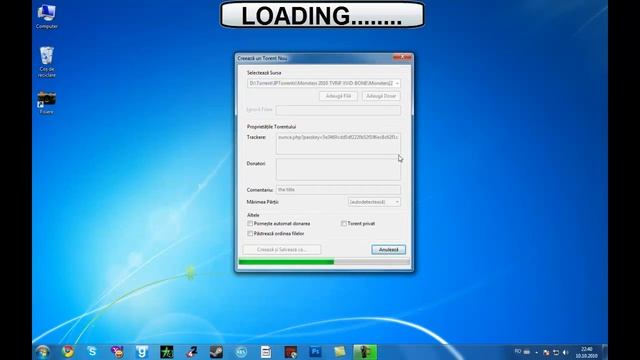The image size is (640, 360).
Task: Click the Comentariu input field
Action: [338, 189]
